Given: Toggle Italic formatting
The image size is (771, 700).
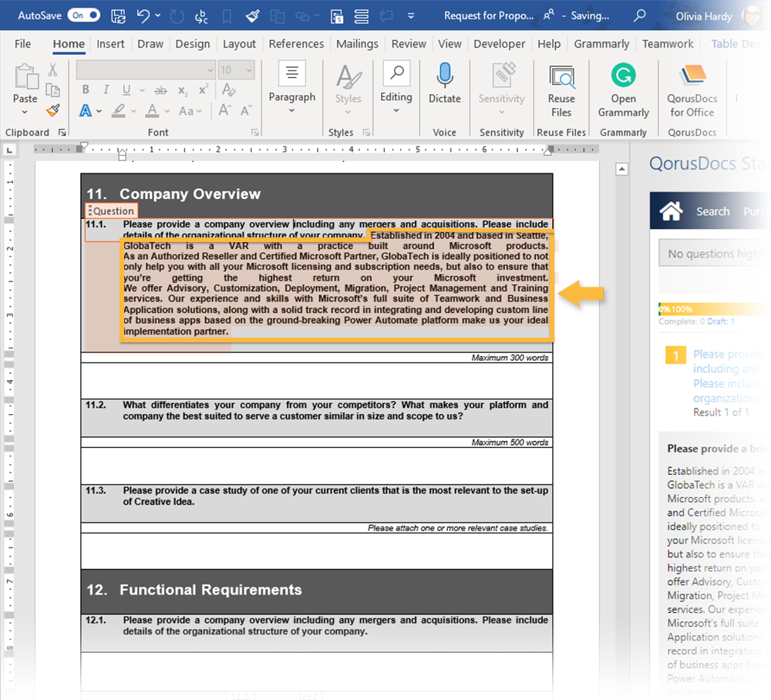Looking at the screenshot, I should click(106, 89).
